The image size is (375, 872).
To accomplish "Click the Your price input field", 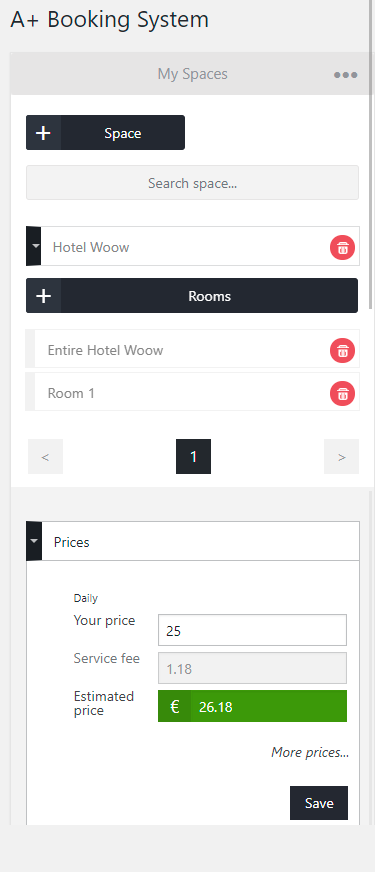I will pyautogui.click(x=253, y=630).
